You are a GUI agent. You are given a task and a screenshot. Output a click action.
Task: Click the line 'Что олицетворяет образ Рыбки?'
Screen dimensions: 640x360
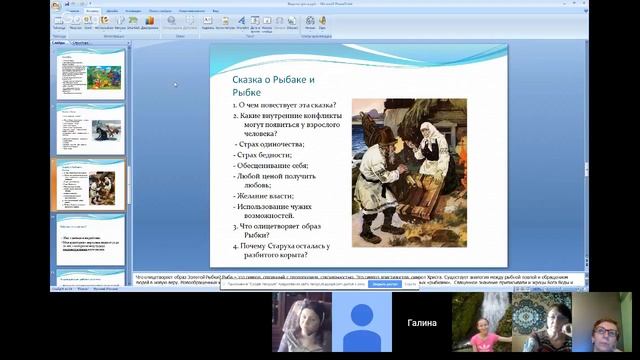pyautogui.click(x=277, y=231)
